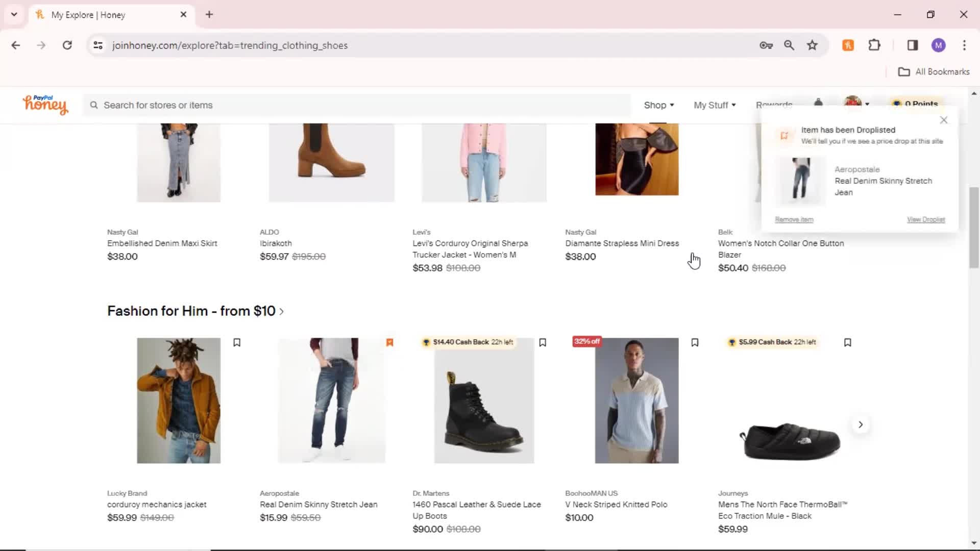This screenshot has height=551, width=980.
Task: Open Levi's Corduroy Original Sherpa Trucker Jacket
Action: tap(470, 249)
